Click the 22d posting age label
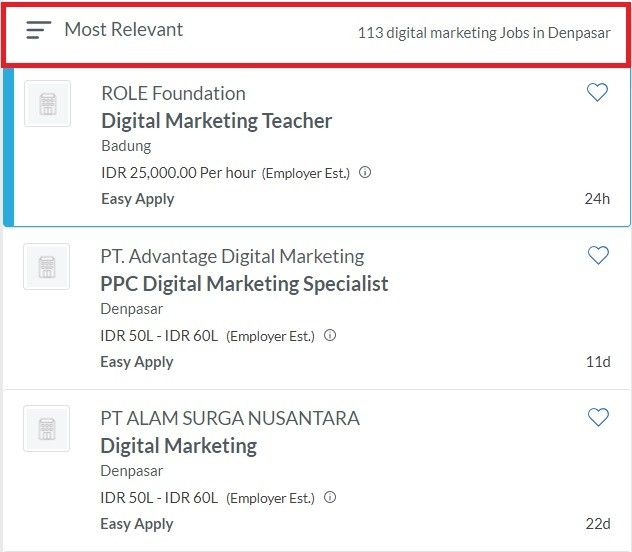 point(598,523)
